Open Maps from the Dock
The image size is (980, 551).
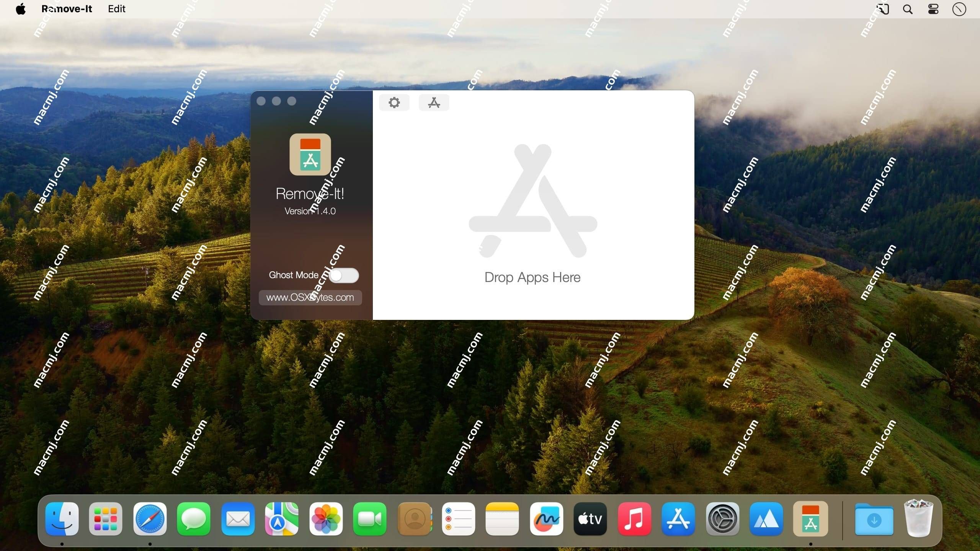pyautogui.click(x=282, y=519)
